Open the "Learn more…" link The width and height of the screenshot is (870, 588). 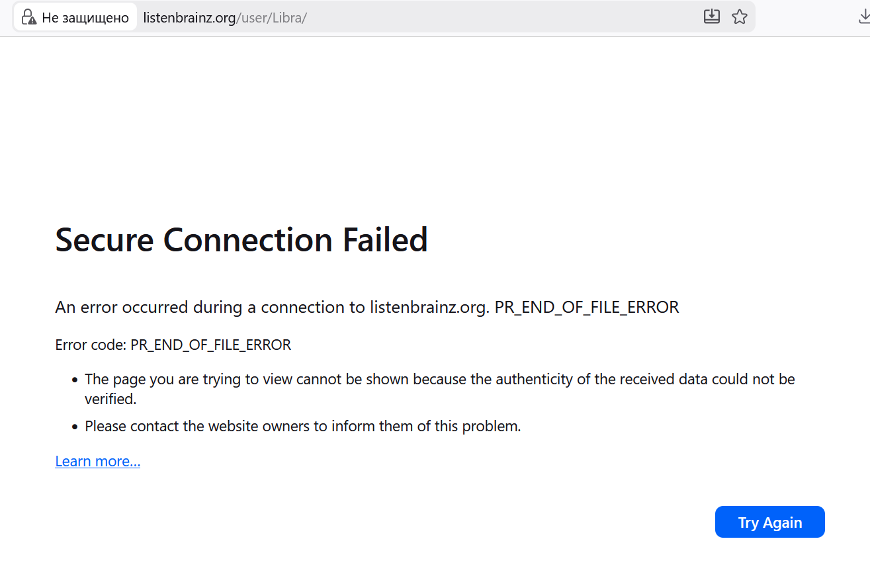tap(98, 462)
